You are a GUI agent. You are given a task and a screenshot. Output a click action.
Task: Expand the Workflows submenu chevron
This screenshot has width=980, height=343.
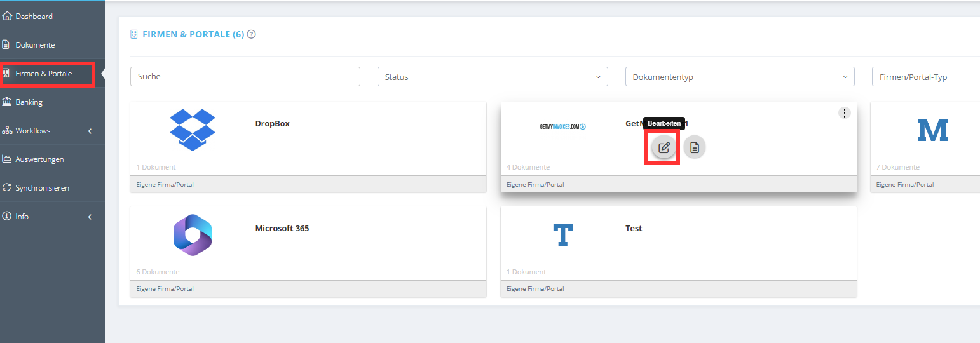click(90, 131)
